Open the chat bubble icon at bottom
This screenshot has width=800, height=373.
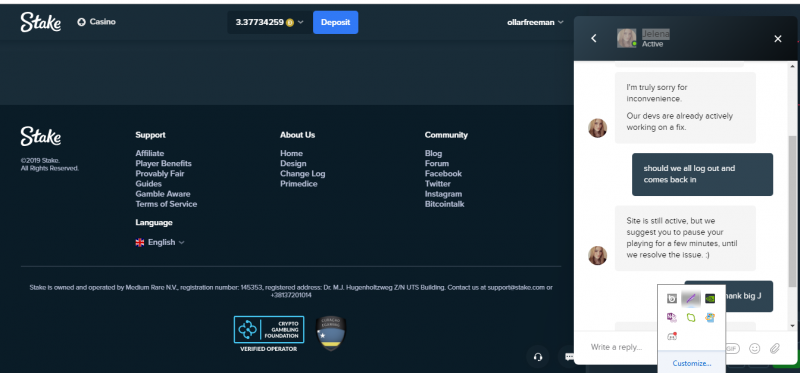pyautogui.click(x=568, y=357)
